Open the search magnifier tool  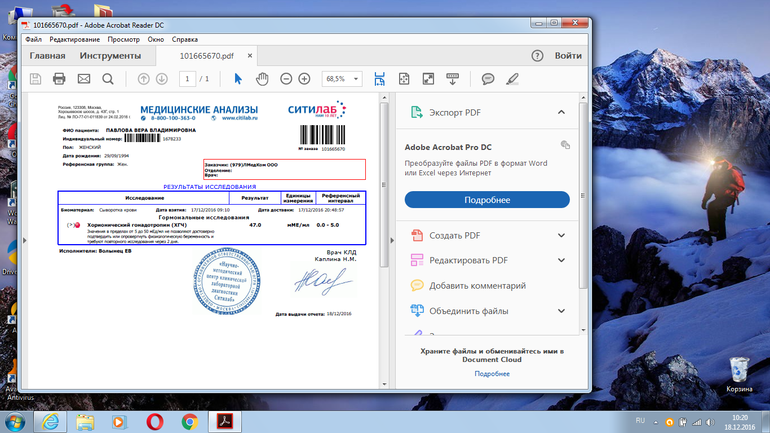(107, 78)
